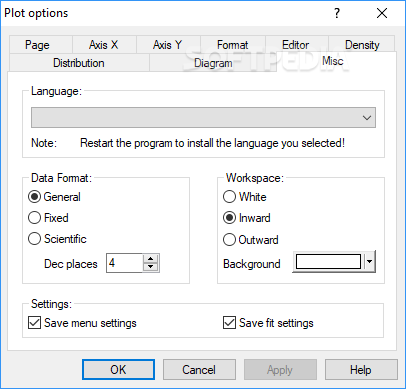Viewport: 406px width, 389px height.
Task: Open the Format tab
Action: pos(233,45)
